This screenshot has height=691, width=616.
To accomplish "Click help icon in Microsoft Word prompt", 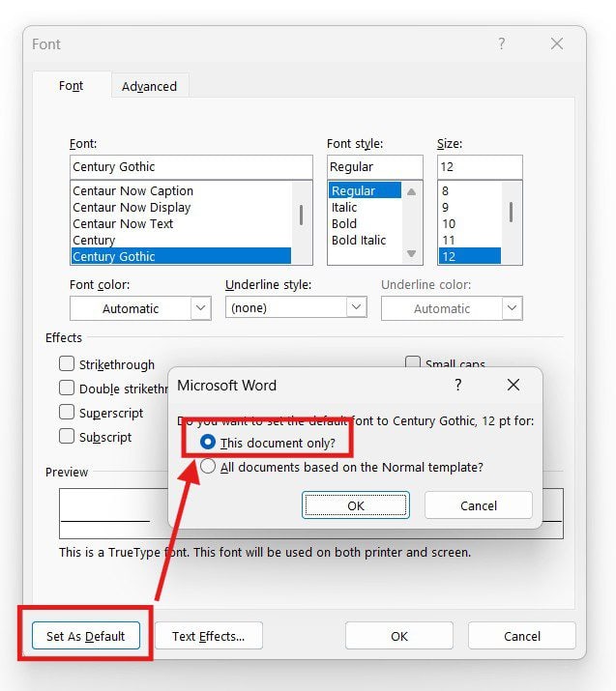I will pos(458,386).
